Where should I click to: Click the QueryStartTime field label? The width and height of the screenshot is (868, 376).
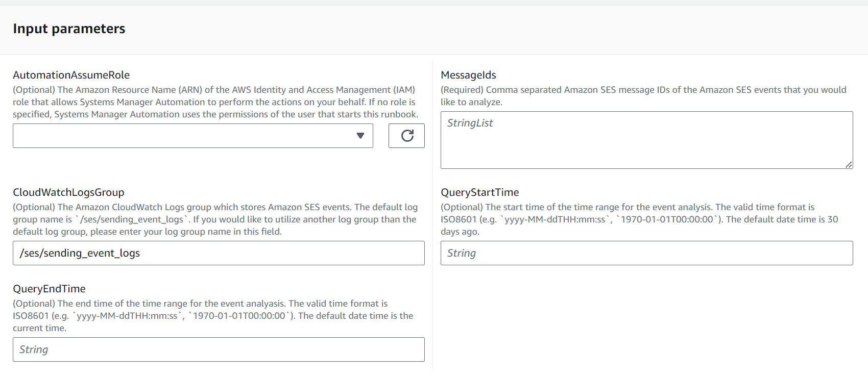click(479, 192)
